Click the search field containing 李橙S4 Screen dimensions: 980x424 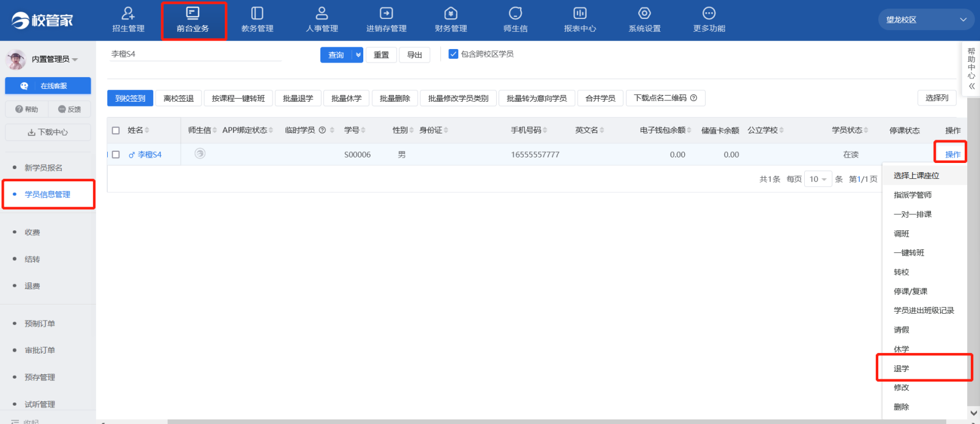click(196, 54)
